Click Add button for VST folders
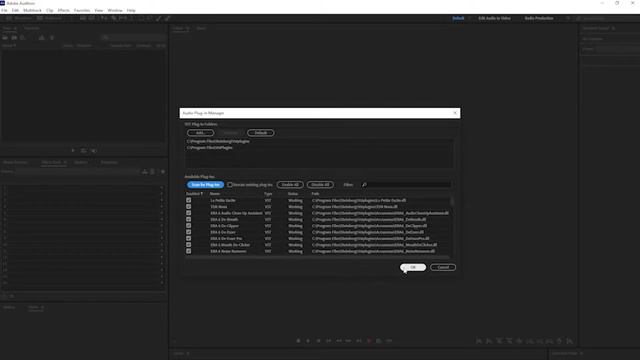640x360 pixels. point(200,133)
